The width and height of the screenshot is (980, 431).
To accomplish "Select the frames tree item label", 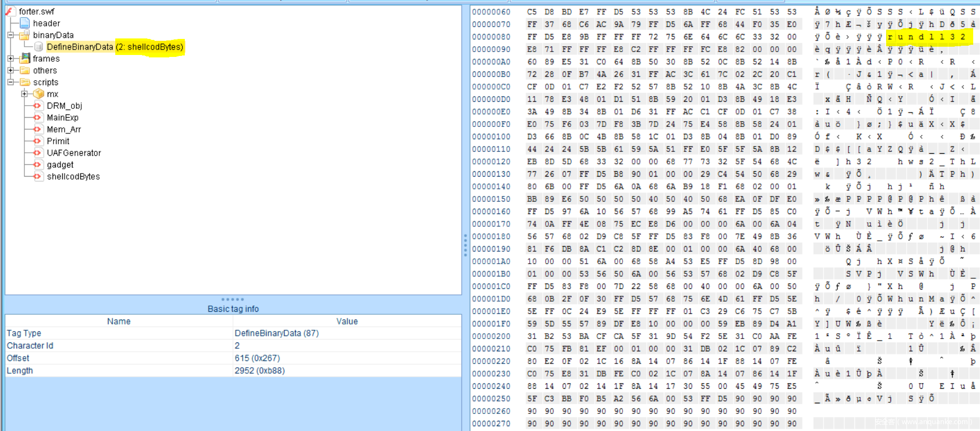I will click(46, 58).
